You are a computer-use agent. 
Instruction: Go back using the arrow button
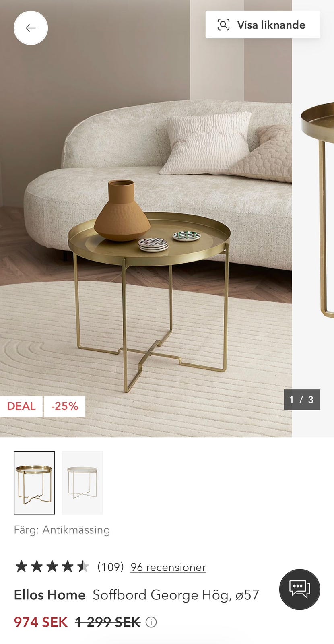click(x=31, y=28)
